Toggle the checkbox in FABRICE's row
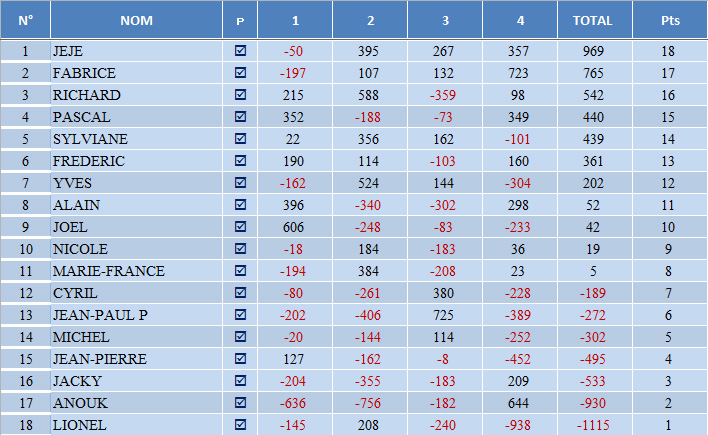The height and width of the screenshot is (435, 708). [240, 72]
